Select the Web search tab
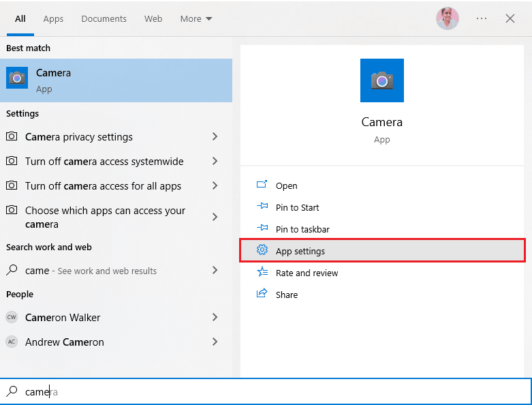This screenshot has width=532, height=405. tap(153, 19)
